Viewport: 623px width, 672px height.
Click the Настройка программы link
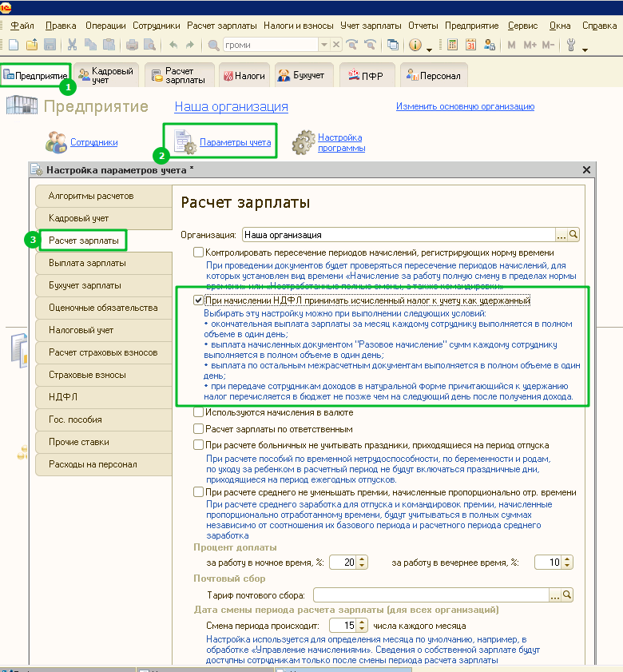342,142
